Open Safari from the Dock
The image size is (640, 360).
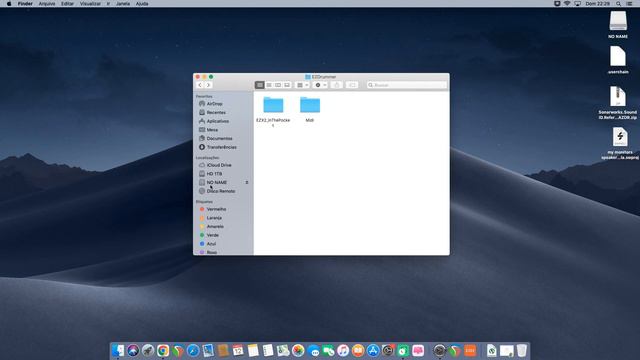[x=193, y=351]
